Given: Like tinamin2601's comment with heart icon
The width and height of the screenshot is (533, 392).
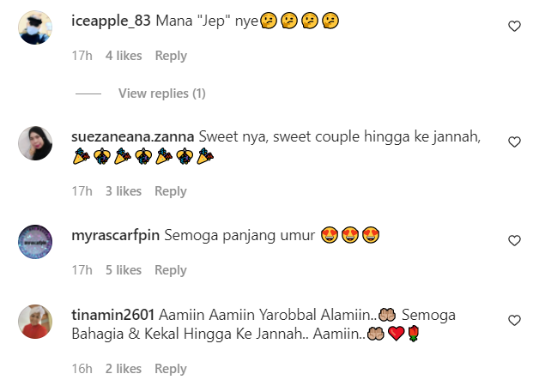Looking at the screenshot, I should point(514,320).
